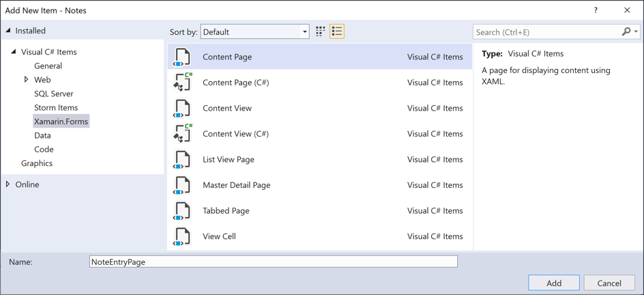Image resolution: width=644 pixels, height=295 pixels.
Task: Expand the Web category arrow
Action: coord(27,80)
